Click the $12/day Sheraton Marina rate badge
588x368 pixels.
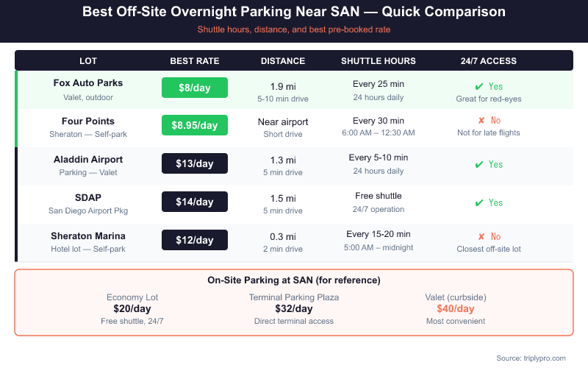195,240
